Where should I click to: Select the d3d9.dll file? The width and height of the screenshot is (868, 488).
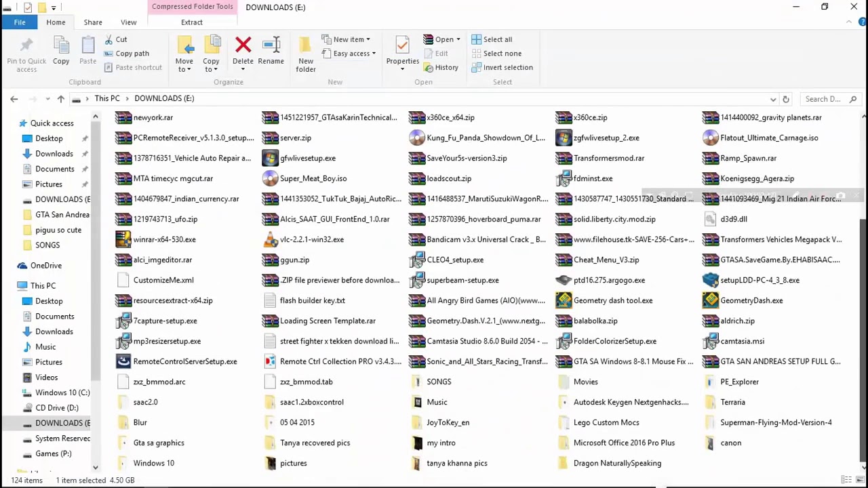click(733, 219)
